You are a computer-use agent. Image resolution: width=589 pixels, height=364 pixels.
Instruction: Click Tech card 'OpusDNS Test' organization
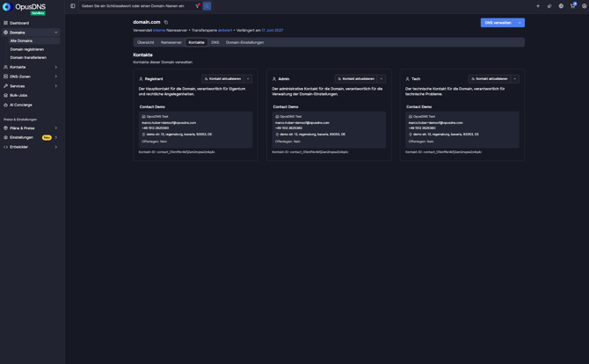point(424,116)
